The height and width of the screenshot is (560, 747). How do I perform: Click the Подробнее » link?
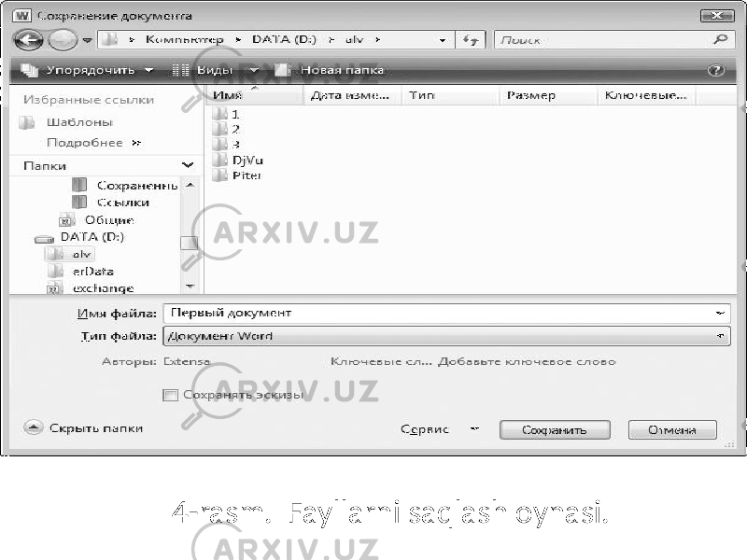tap(94, 143)
